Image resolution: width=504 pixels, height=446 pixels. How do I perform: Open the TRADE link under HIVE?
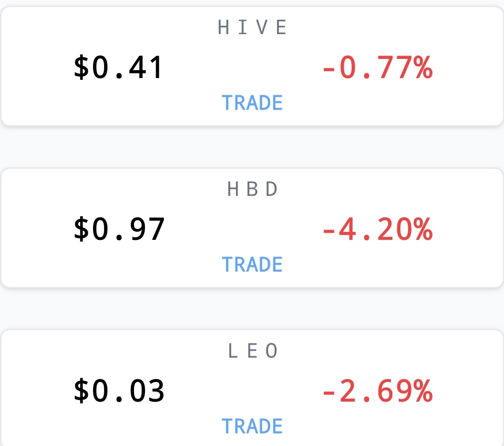click(252, 103)
